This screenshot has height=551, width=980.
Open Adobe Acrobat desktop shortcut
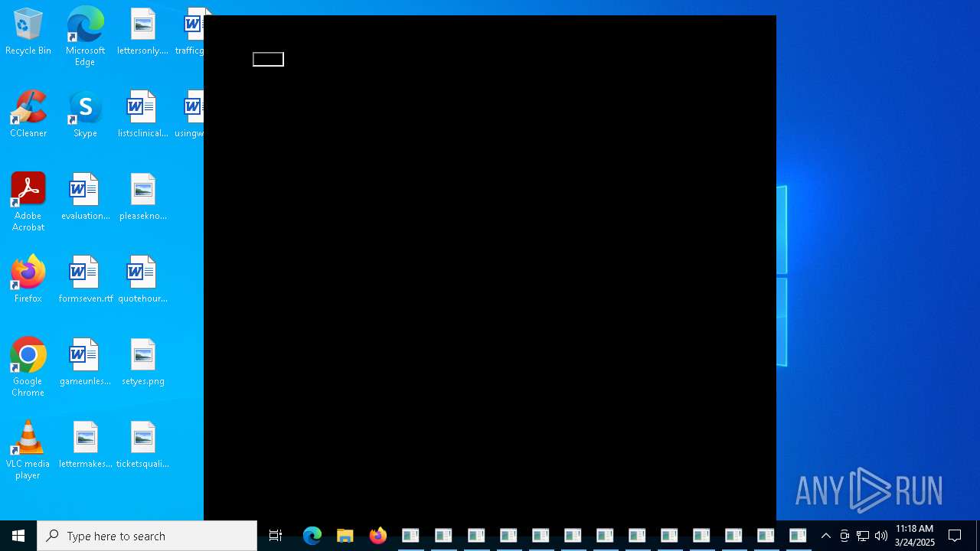pos(28,202)
